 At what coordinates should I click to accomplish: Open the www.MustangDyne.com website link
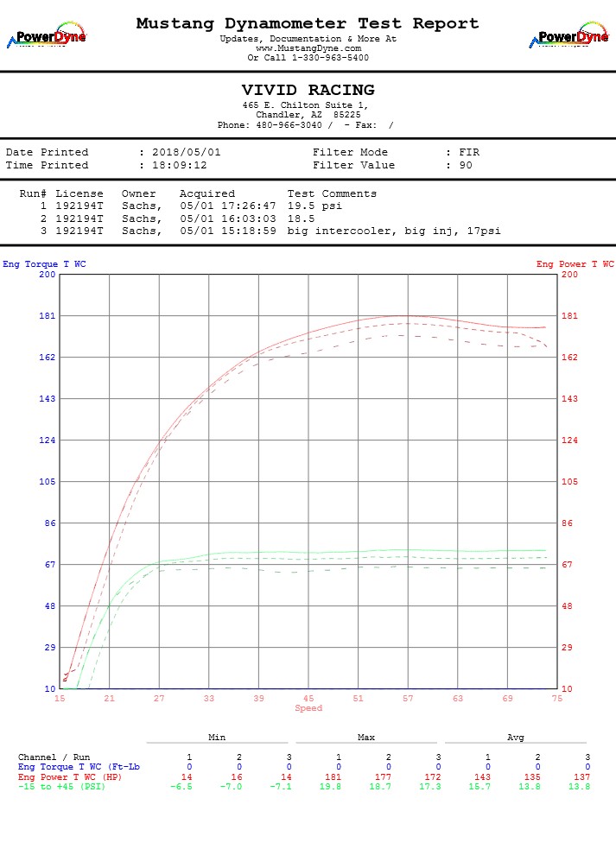tap(308, 48)
